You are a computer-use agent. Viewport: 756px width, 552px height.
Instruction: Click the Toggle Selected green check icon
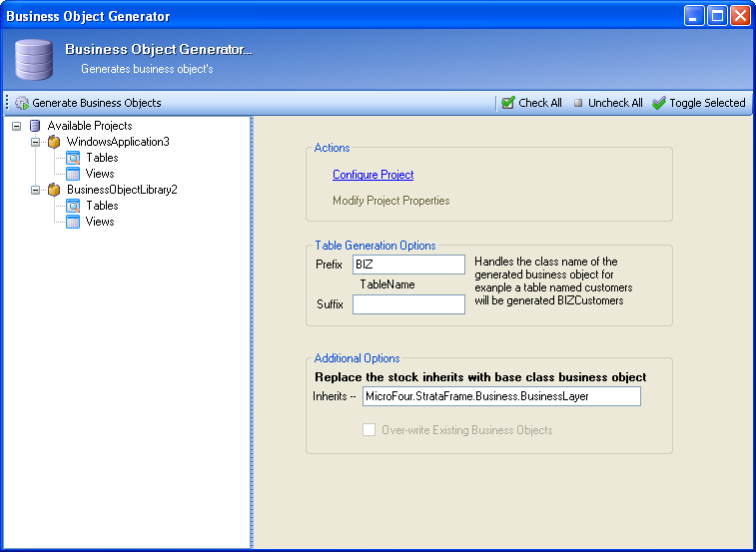tap(659, 103)
